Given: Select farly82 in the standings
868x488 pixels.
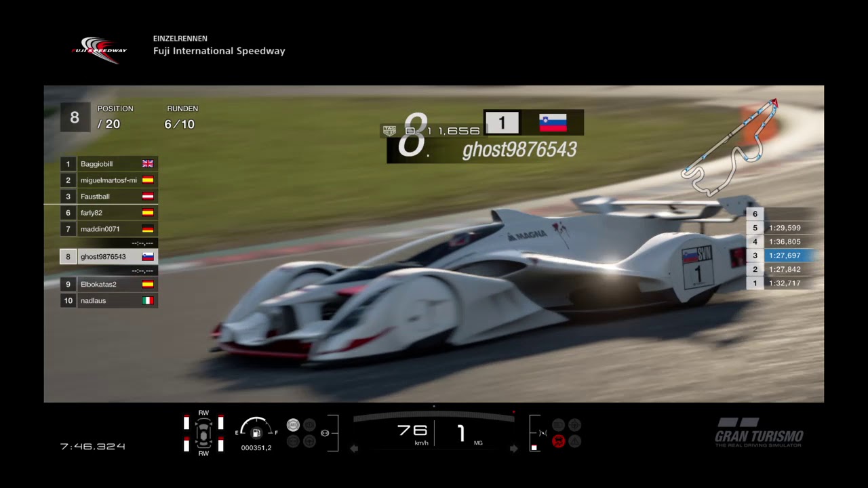Looking at the screenshot, I should 108,213.
